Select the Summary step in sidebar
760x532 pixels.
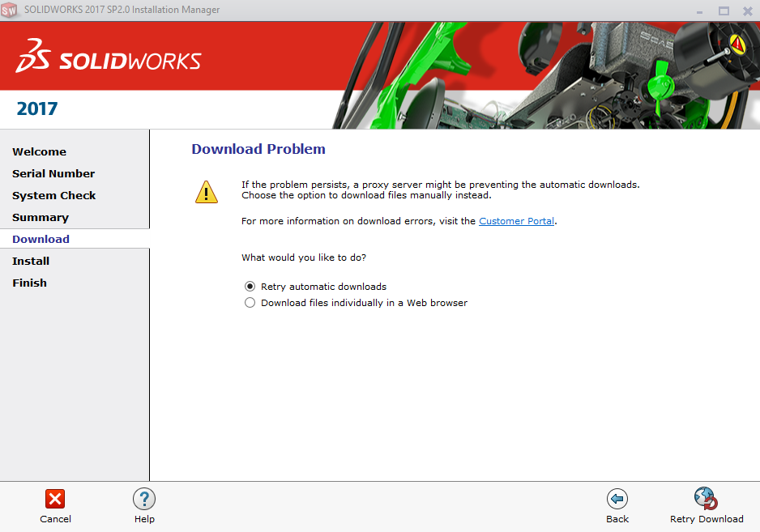41,217
